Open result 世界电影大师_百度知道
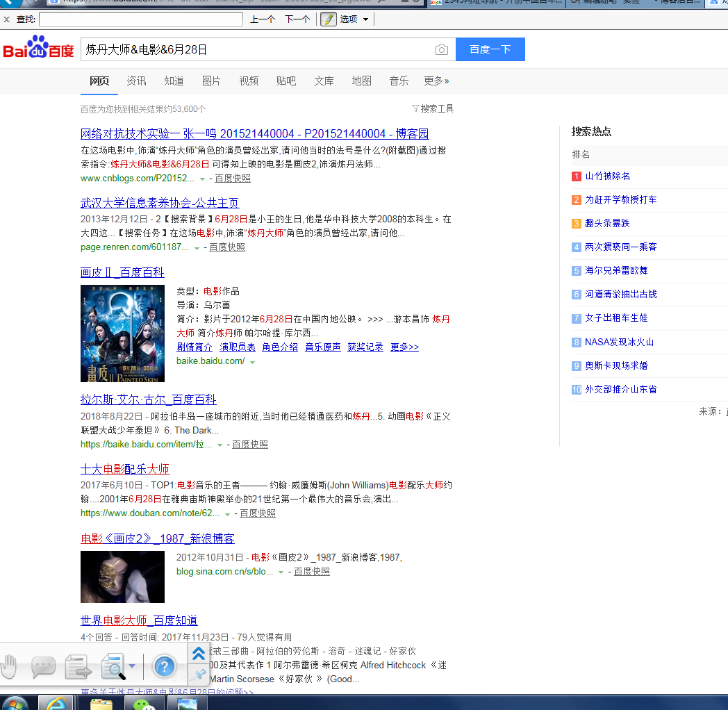Viewport: 728px width, 710px height. point(139,620)
